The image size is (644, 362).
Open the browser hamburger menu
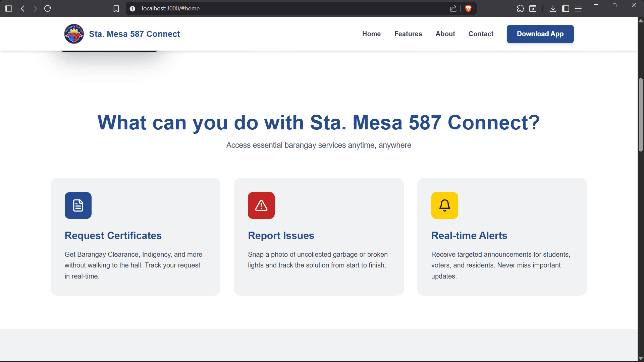578,8
